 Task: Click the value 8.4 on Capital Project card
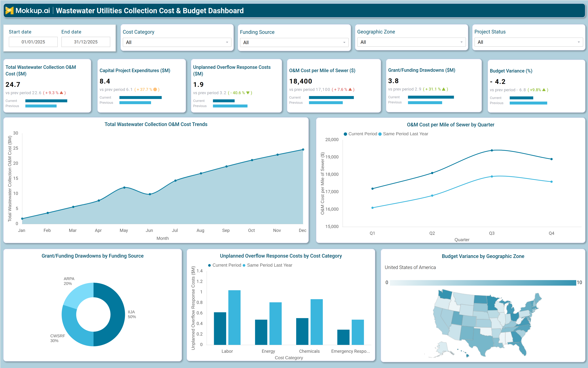(105, 81)
